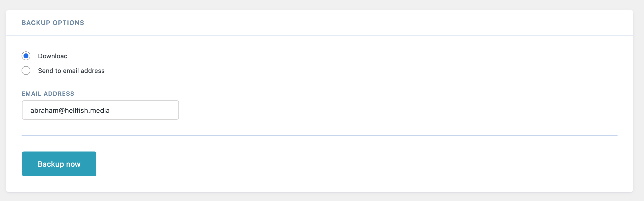Click the empty unselected radio circle

[26, 71]
